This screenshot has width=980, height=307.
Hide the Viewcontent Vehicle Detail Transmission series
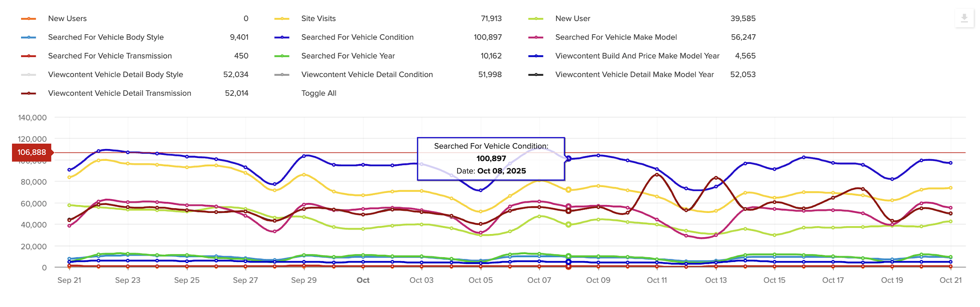tap(120, 93)
